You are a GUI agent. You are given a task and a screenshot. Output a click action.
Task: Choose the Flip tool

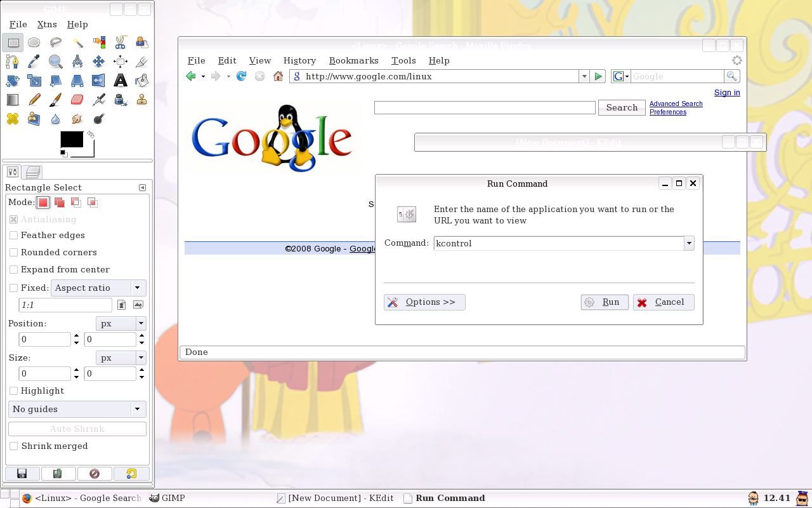pyautogui.click(x=99, y=81)
